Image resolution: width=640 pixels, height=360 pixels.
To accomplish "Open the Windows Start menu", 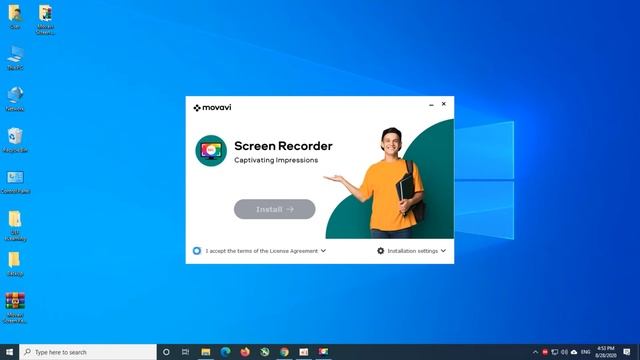I will (9, 352).
